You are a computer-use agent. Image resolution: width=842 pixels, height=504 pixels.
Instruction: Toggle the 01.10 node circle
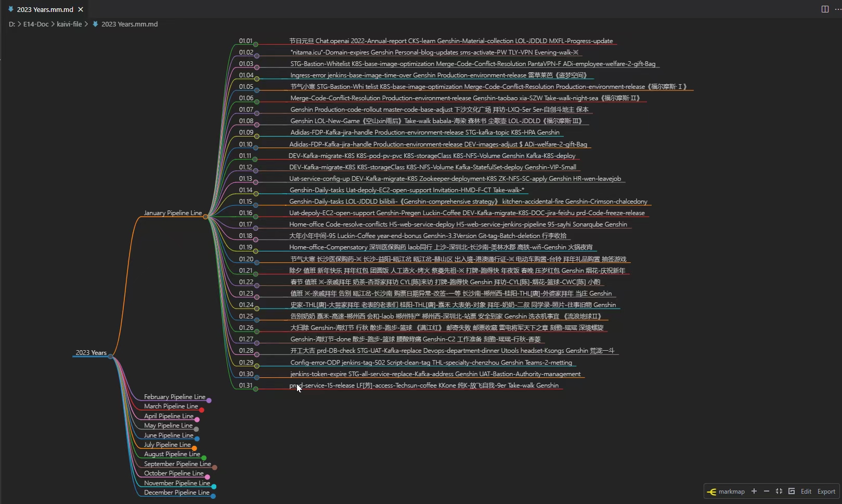[x=256, y=148]
